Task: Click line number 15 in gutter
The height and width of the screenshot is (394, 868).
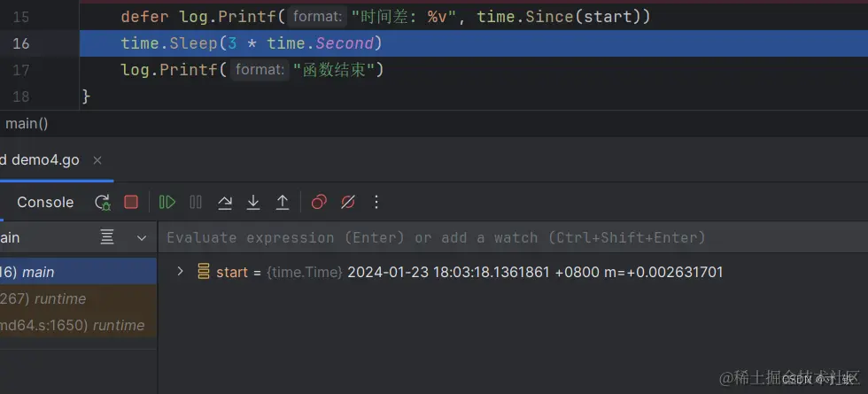Action: pos(20,17)
